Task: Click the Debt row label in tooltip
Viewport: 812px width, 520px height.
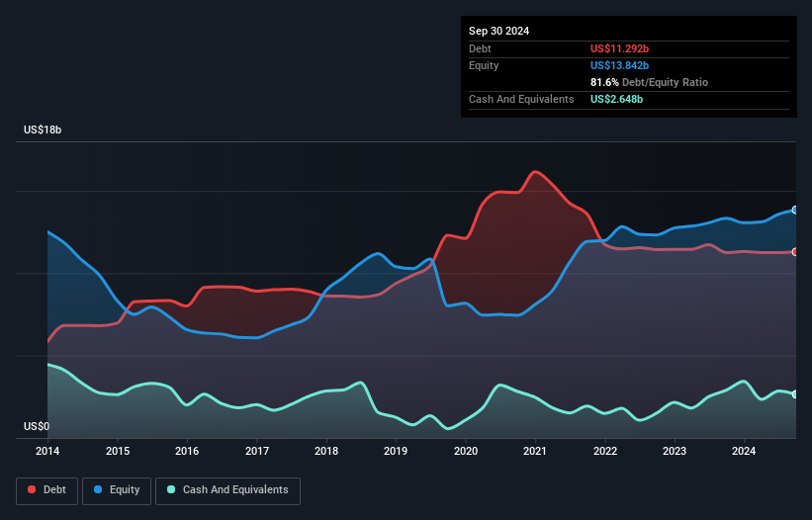Action: pos(480,48)
